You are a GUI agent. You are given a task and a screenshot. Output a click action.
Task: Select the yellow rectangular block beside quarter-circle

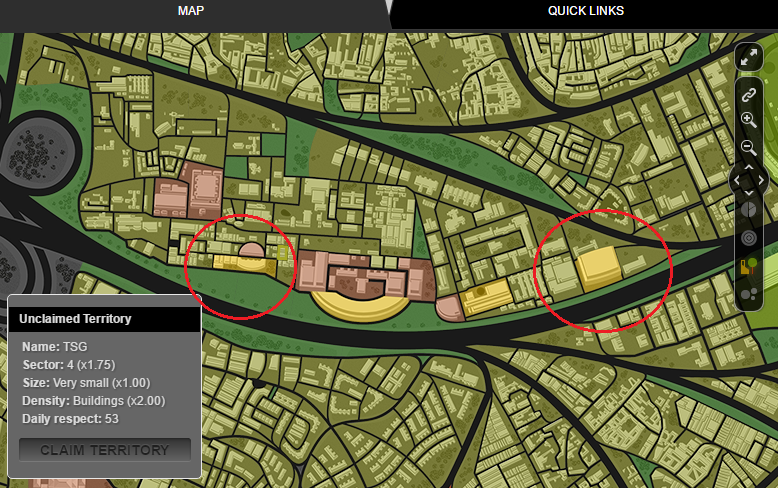[486, 296]
